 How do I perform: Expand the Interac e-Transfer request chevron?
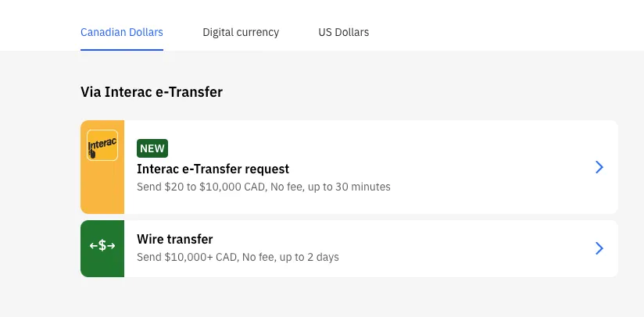[x=599, y=167]
